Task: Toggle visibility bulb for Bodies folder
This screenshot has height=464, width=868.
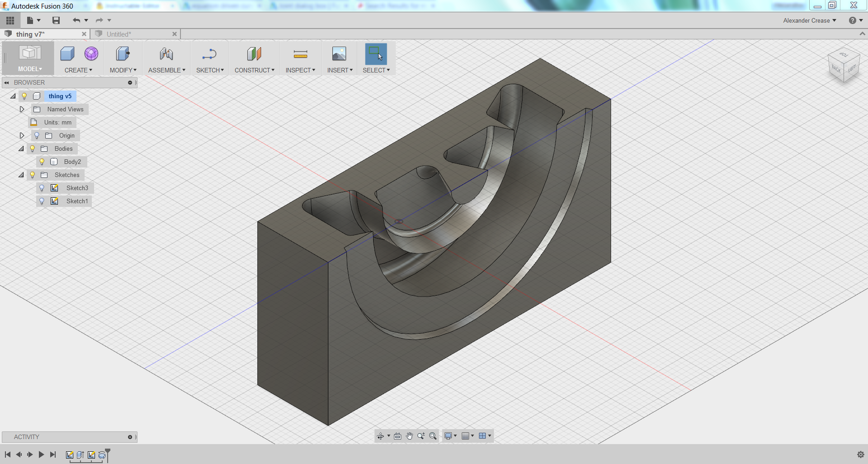Action: pos(33,148)
